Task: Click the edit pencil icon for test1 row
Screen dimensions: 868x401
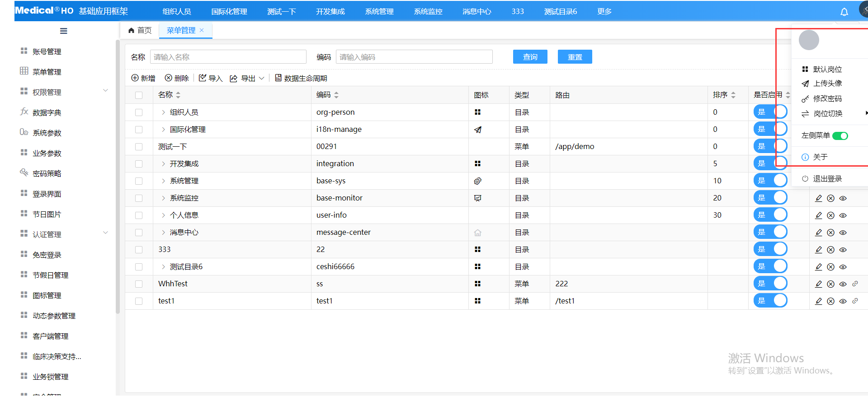Action: [x=818, y=301]
